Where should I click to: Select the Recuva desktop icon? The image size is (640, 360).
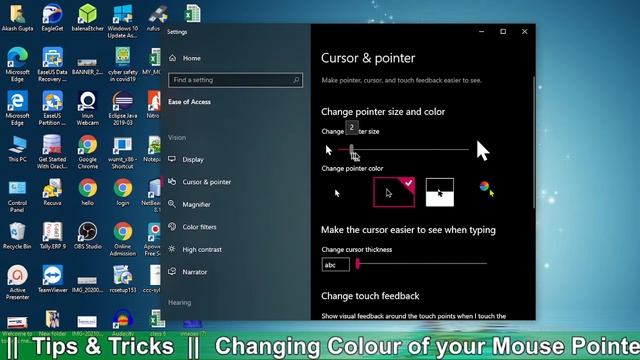(x=52, y=192)
